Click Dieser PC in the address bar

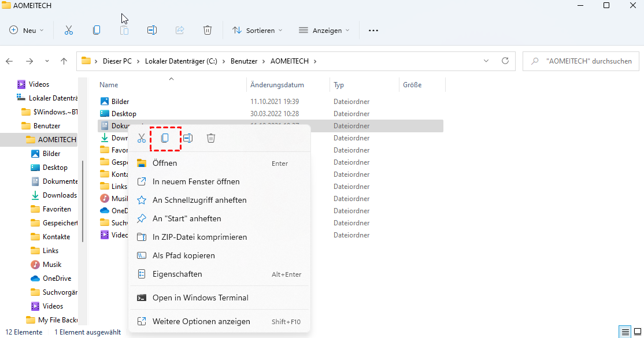117,61
